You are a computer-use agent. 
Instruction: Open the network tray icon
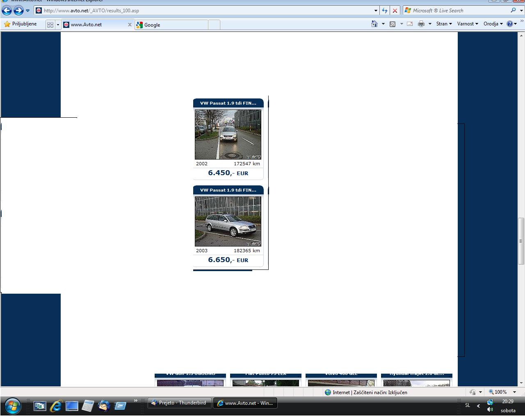coord(490,402)
